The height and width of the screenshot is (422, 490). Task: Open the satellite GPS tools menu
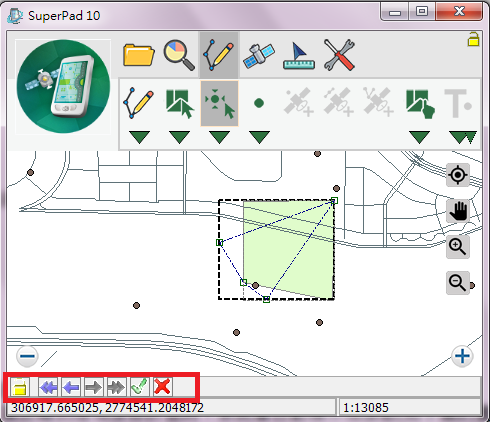[259, 55]
